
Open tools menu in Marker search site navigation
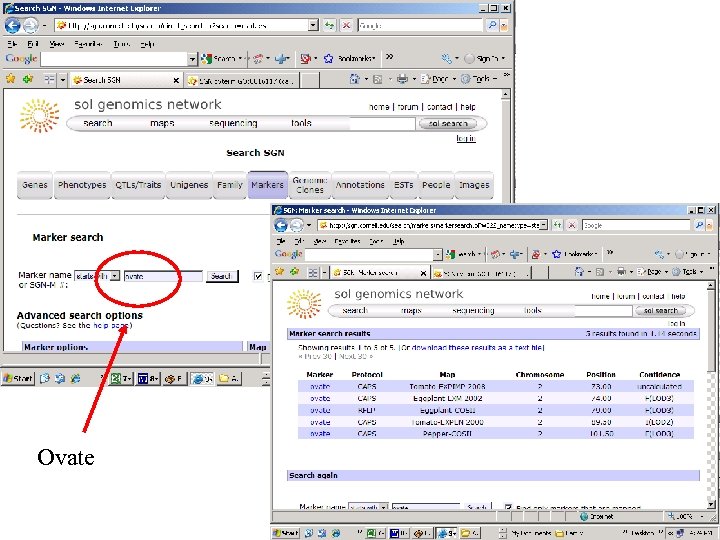[533, 310]
